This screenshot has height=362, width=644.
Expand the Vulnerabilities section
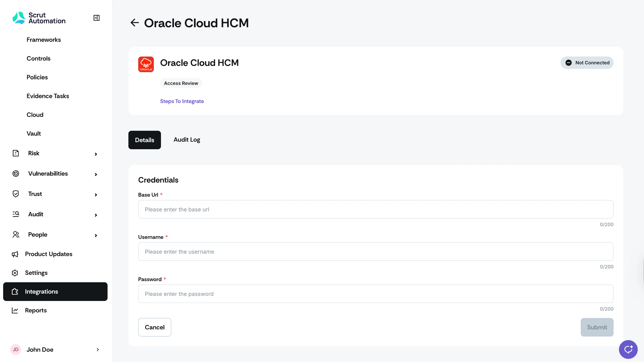click(x=96, y=174)
